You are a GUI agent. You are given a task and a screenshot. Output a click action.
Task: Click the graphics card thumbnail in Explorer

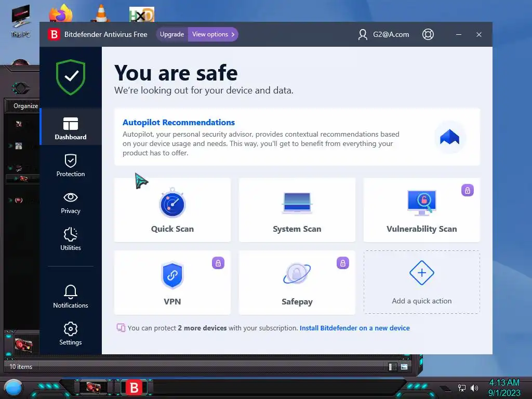pos(24,345)
